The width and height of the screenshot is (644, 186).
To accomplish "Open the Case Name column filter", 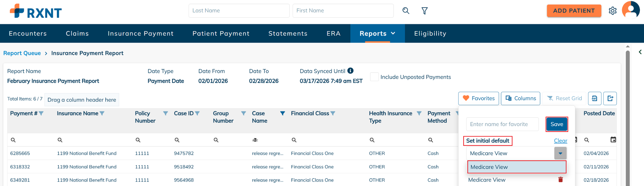I will [283, 113].
